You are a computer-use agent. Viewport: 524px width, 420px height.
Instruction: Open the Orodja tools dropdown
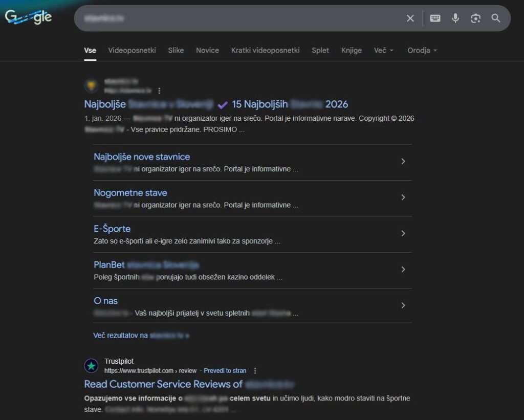click(x=422, y=50)
